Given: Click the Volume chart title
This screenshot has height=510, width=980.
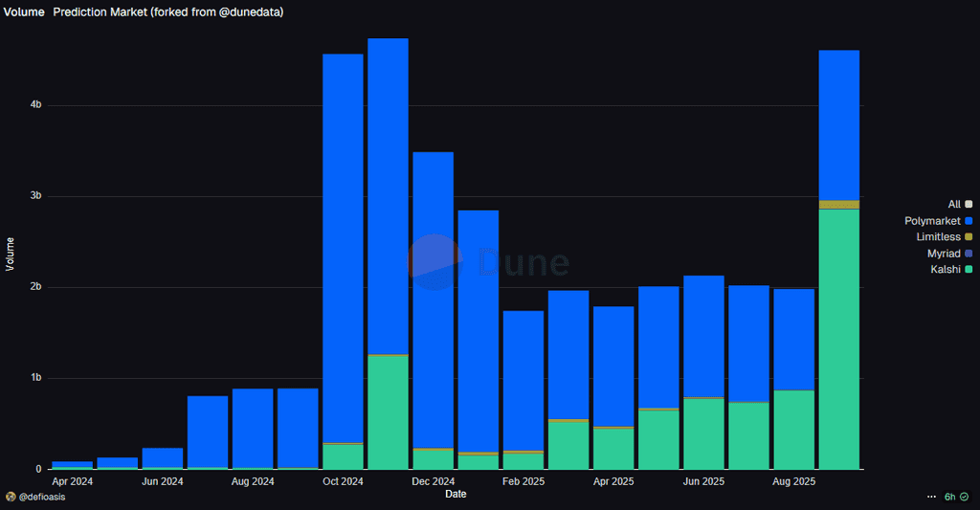Looking at the screenshot, I should 24,11.
